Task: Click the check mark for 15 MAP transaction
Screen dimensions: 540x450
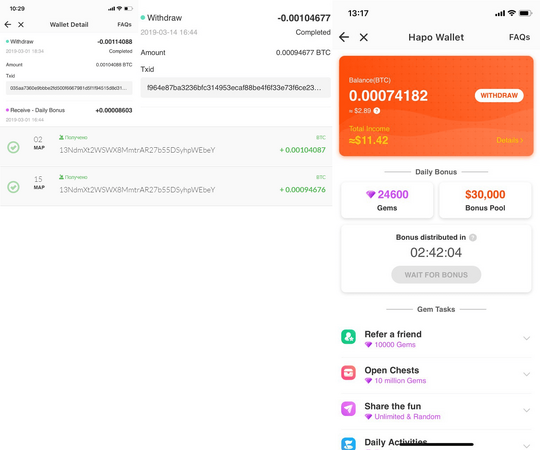Action: [13, 187]
